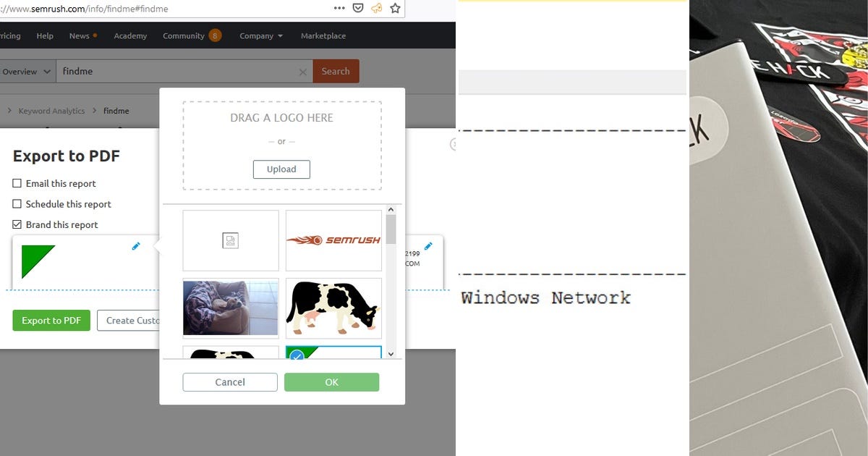Expand the Overview dropdown
Image resolution: width=868 pixels, height=456 pixels.
27,72
